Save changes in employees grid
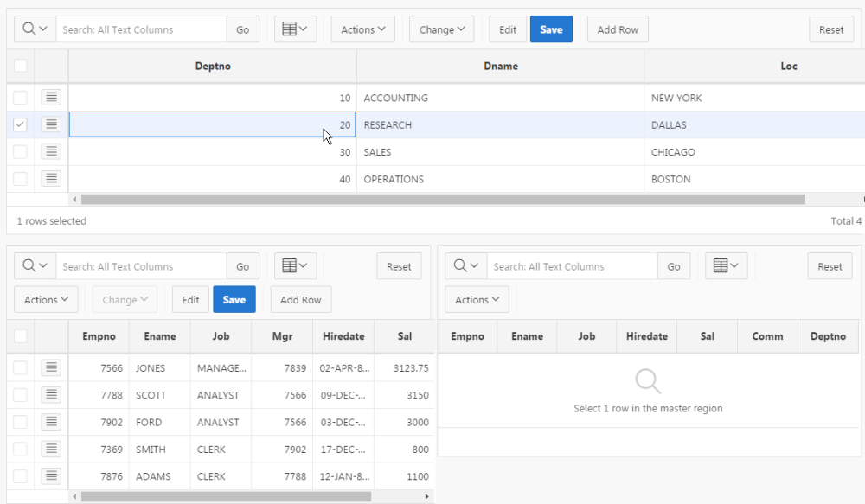 pos(234,299)
